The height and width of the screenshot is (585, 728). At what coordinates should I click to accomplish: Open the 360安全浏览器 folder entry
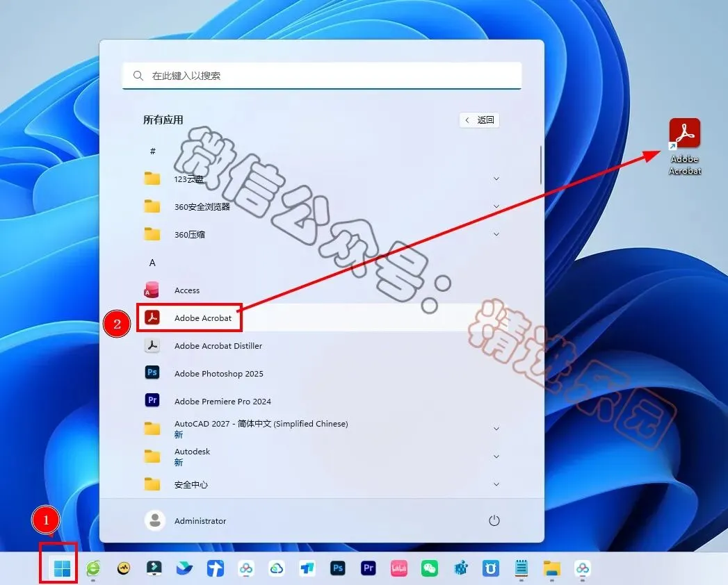[x=322, y=206]
